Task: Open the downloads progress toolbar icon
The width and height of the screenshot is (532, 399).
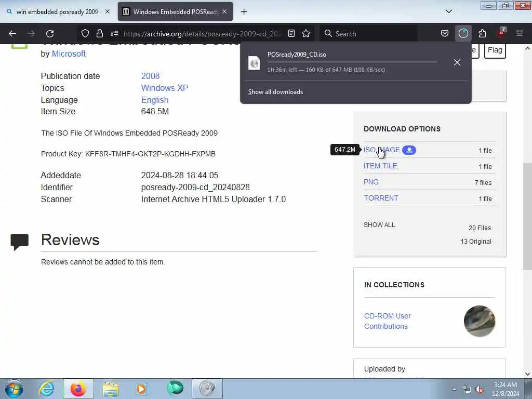Action: [463, 33]
